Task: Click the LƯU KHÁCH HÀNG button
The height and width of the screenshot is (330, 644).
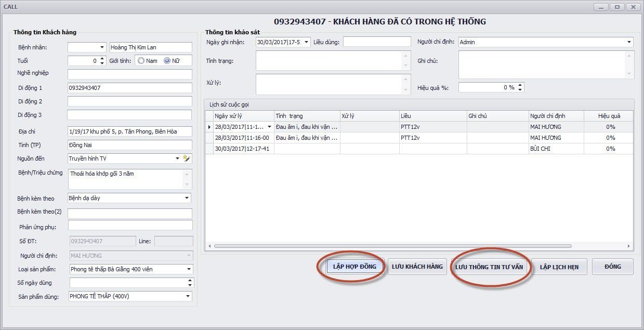Action: (417, 267)
